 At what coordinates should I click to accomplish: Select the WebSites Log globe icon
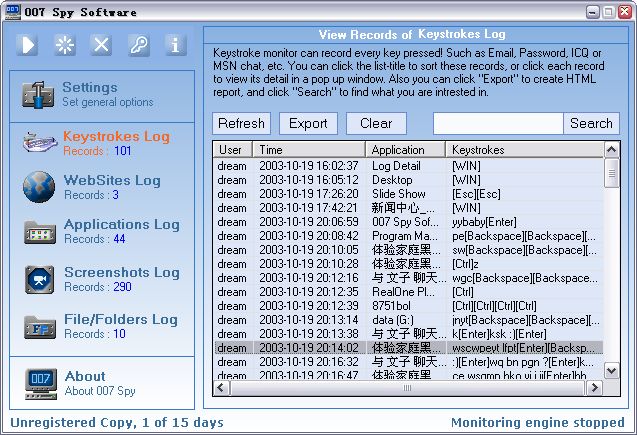tap(39, 187)
